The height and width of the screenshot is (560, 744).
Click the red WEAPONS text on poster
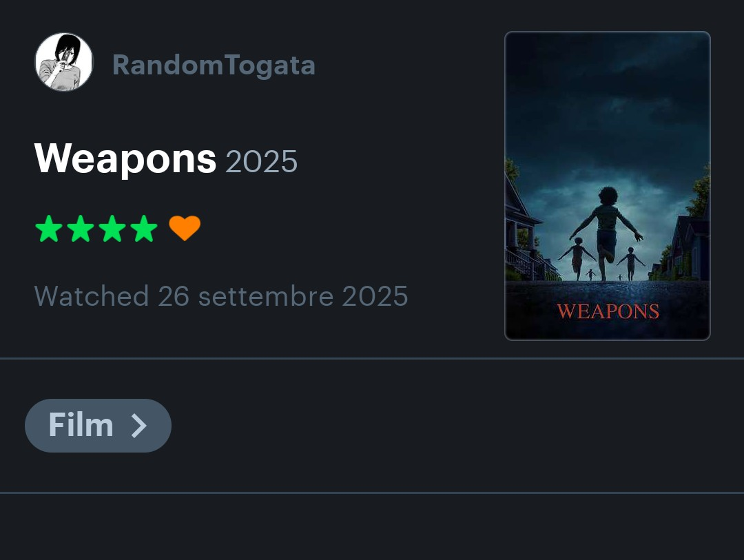pos(608,312)
